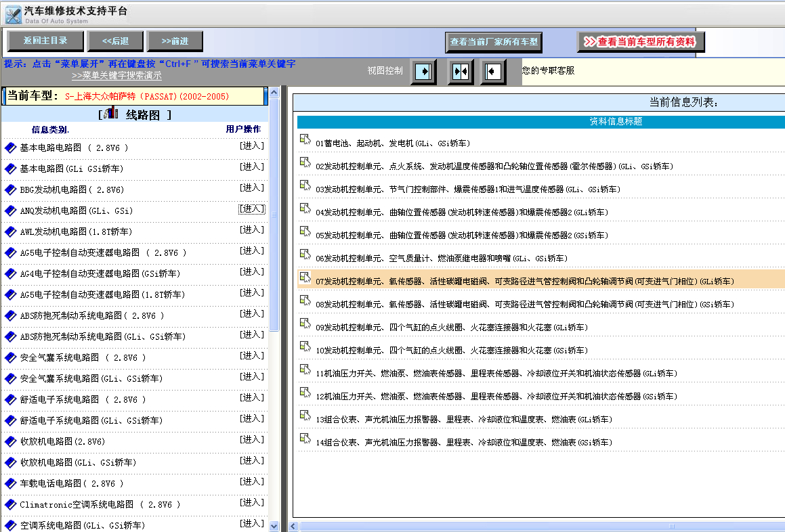This screenshot has height=532, width=785.
Task: Click document icon for 13组合仪表 row
Action: click(x=305, y=416)
